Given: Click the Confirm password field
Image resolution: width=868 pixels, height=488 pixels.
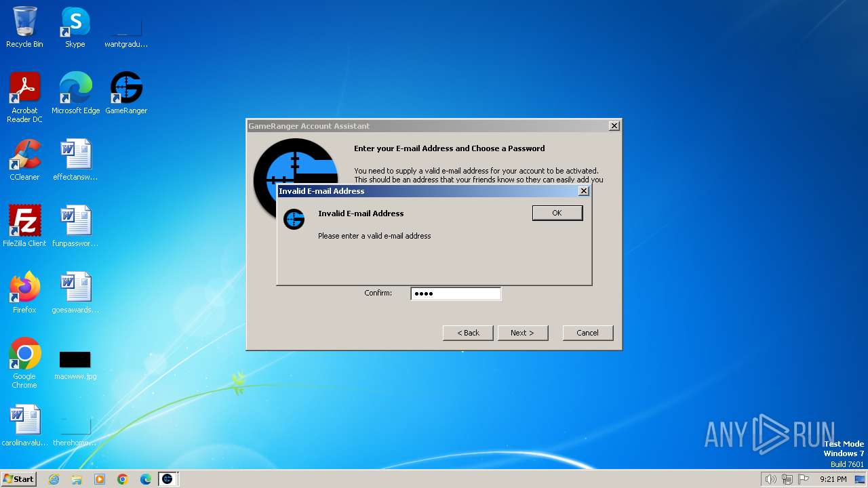Looking at the screenshot, I should pos(456,293).
